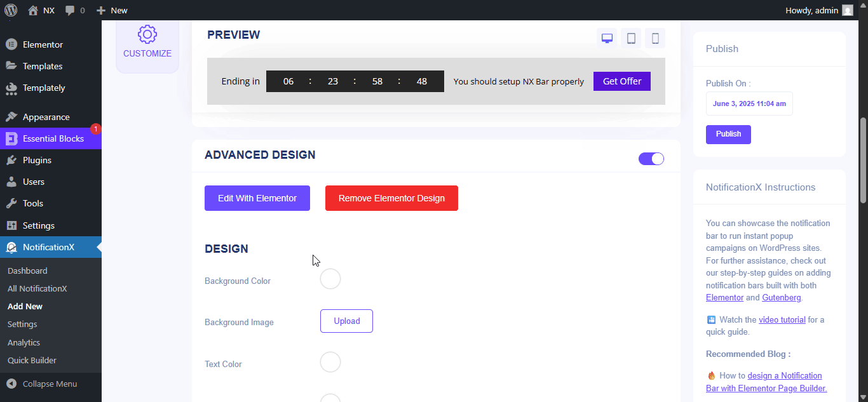This screenshot has height=402, width=868.
Task: Click the countdown days value 06
Action: pyautogui.click(x=288, y=81)
